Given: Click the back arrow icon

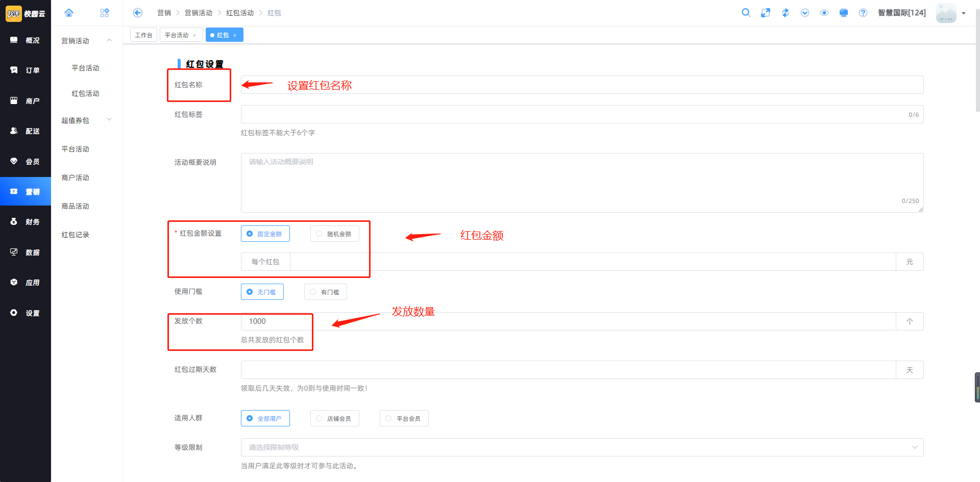Looking at the screenshot, I should (137, 13).
